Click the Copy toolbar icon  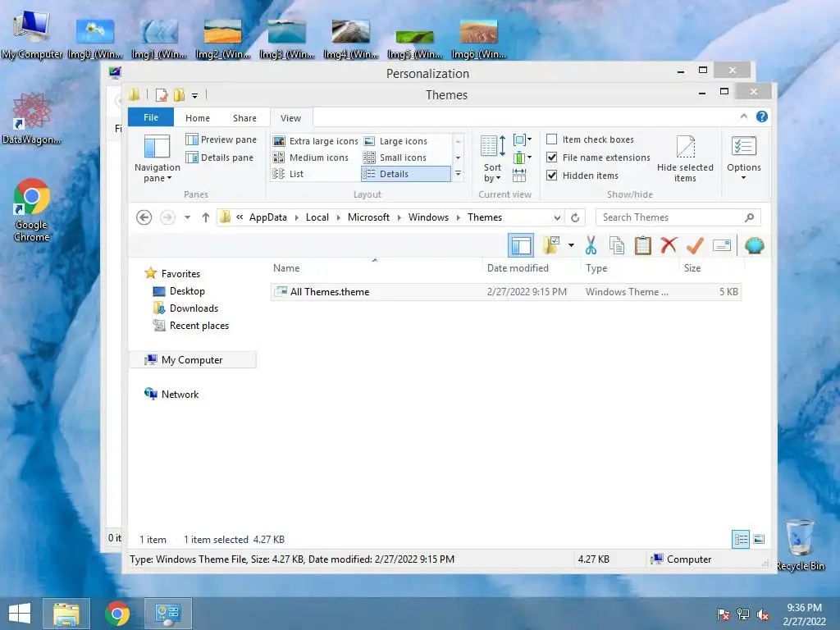click(x=617, y=245)
